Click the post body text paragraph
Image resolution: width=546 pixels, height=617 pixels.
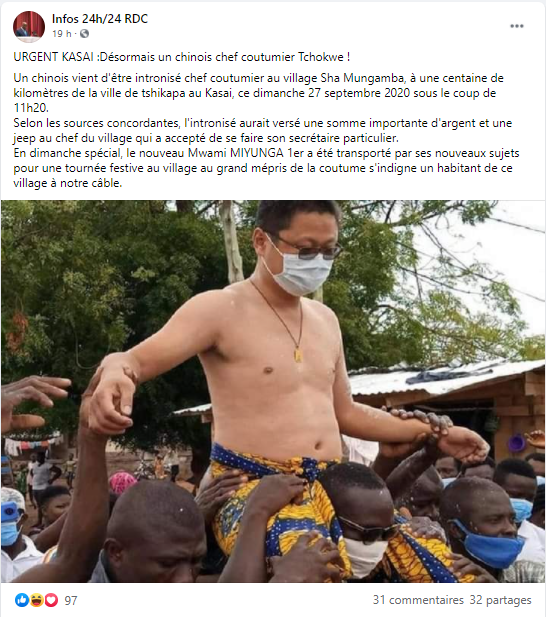pyautogui.click(x=266, y=131)
